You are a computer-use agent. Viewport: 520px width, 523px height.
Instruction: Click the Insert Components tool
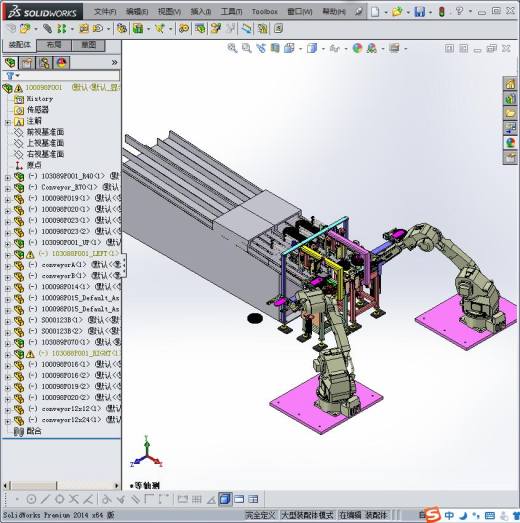[25, 29]
